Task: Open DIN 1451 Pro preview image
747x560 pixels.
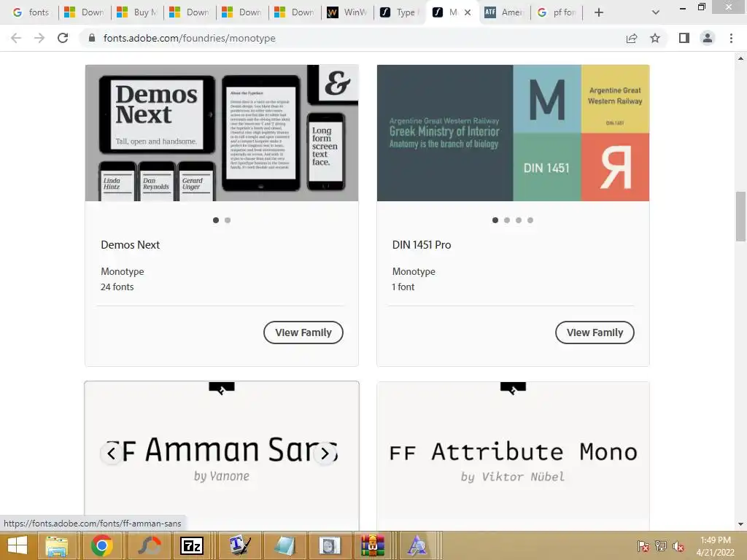Action: click(x=513, y=133)
